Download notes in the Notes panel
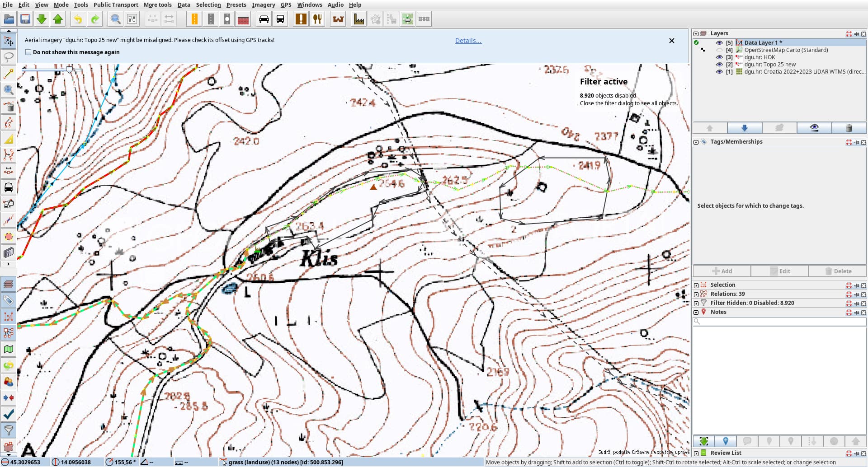Screen dimensions: 868x467 click(x=704, y=441)
